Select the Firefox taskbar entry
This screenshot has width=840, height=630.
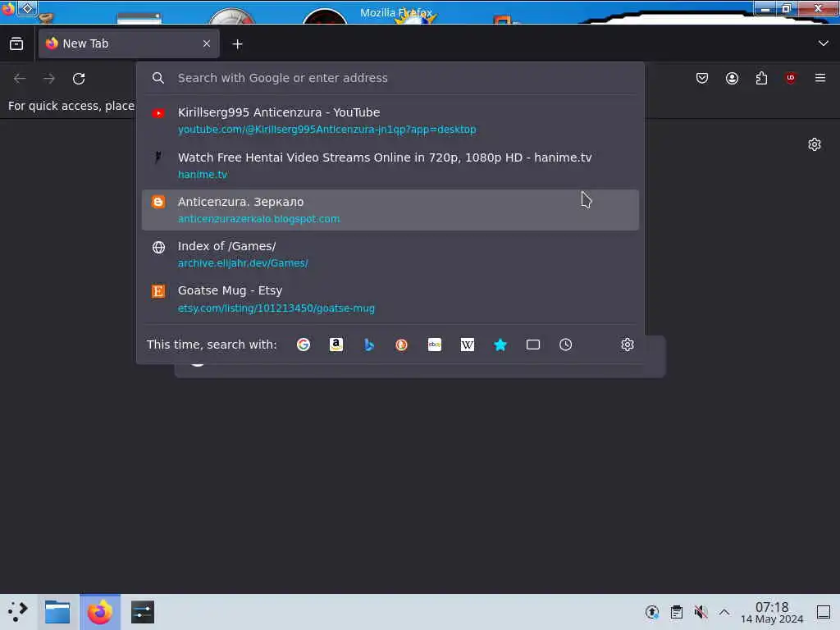(x=100, y=612)
